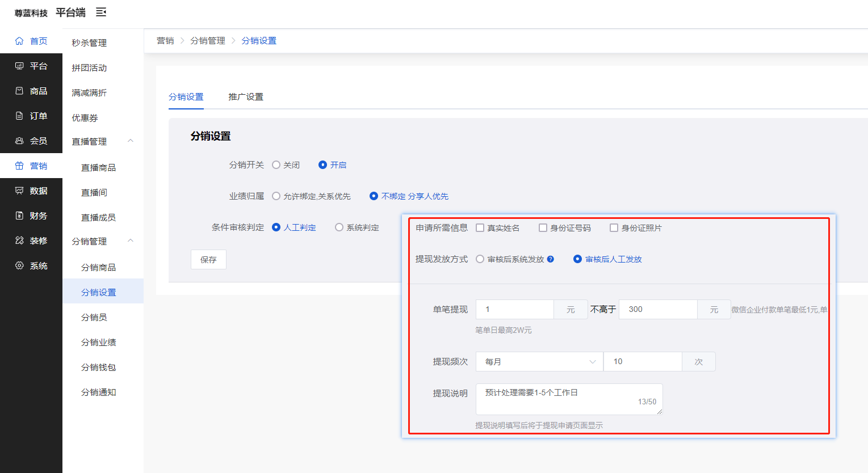
Task: Click 分销管理 in the breadcrumb
Action: pos(208,41)
